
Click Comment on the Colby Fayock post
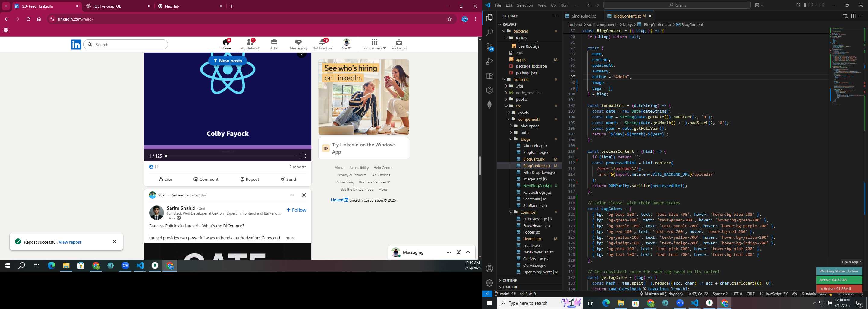206,179
